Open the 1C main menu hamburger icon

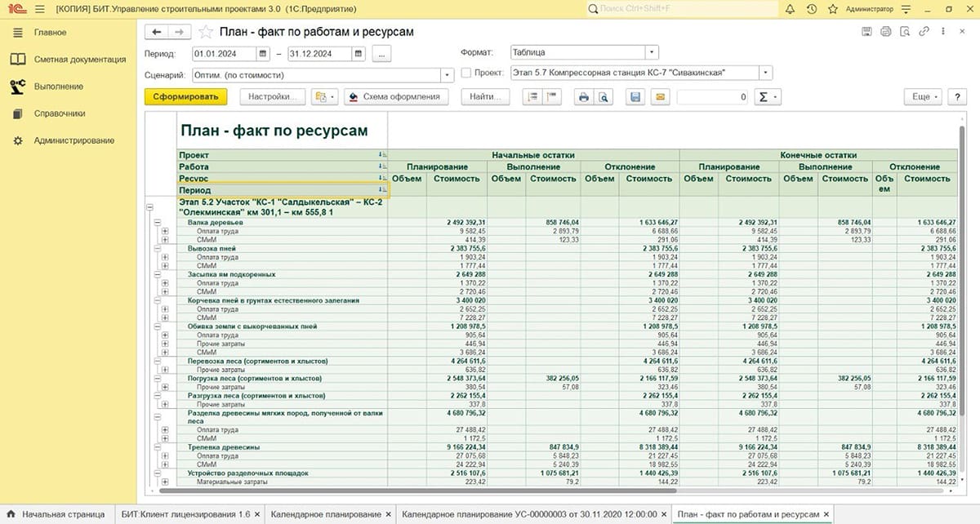point(39,9)
